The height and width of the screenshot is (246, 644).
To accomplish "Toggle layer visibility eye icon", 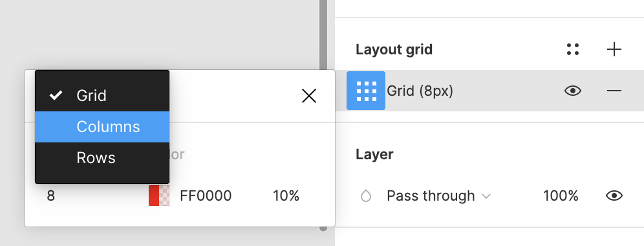I will 614,196.
